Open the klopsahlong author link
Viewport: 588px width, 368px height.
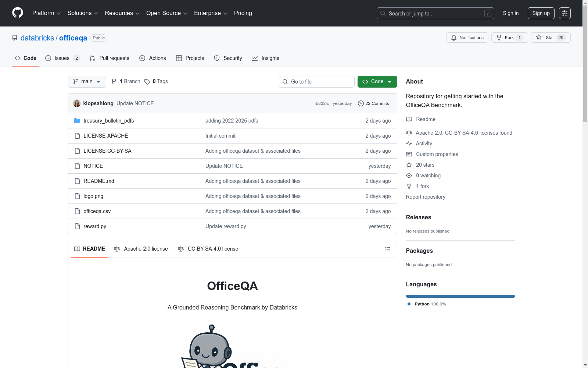(x=98, y=103)
